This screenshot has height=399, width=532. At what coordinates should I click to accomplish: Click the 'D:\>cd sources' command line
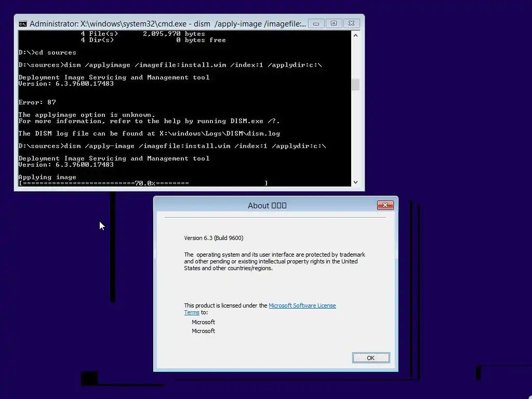[47, 52]
